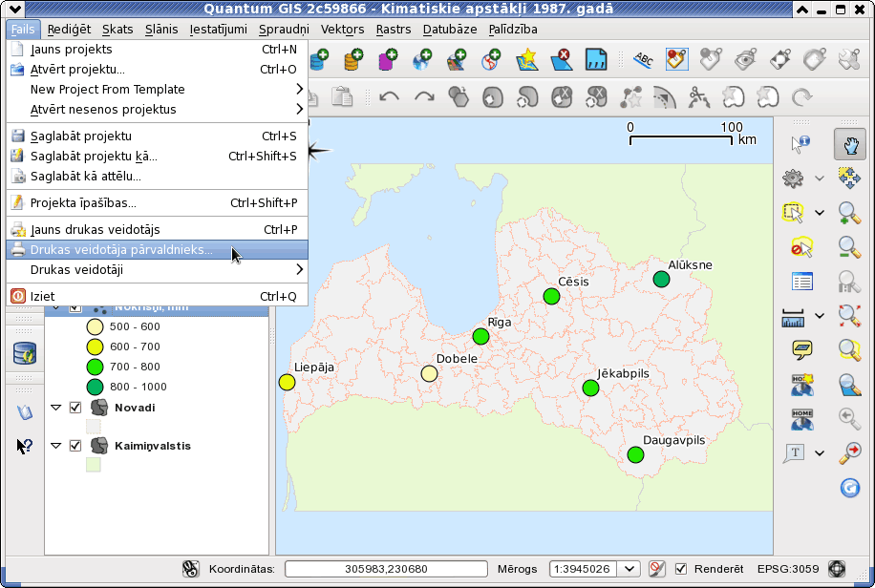875x588 pixels.
Task: Select the Pan map hand tool
Action: point(850,144)
